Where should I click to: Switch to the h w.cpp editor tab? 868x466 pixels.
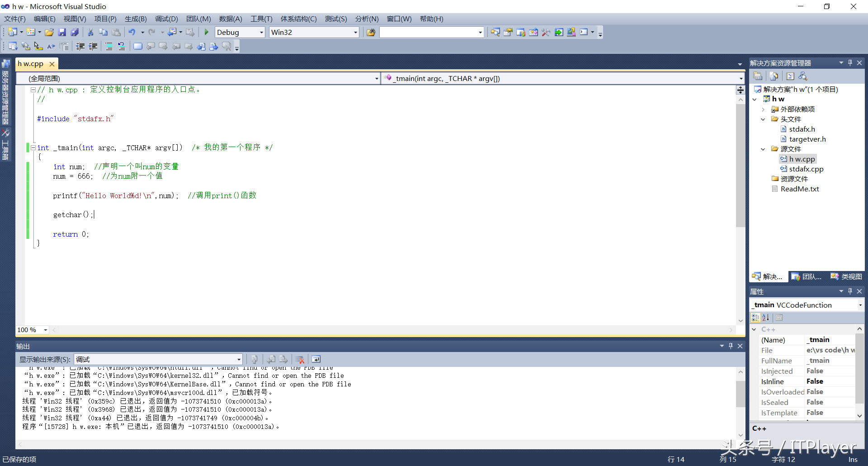coord(31,64)
